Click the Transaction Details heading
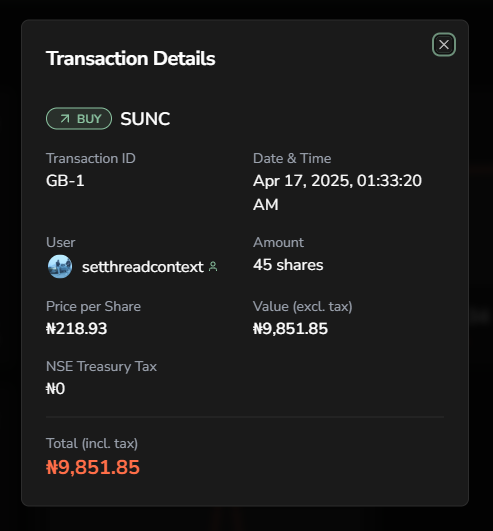 (131, 58)
